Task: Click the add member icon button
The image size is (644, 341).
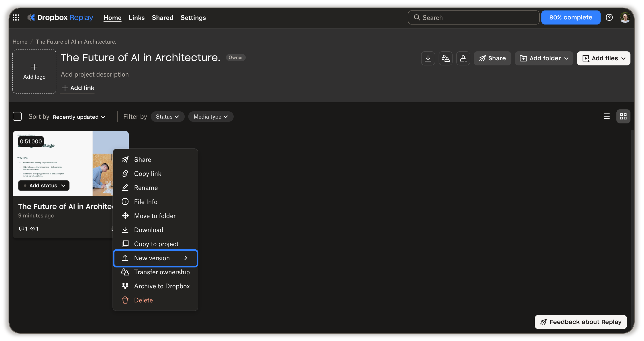Action: click(463, 58)
